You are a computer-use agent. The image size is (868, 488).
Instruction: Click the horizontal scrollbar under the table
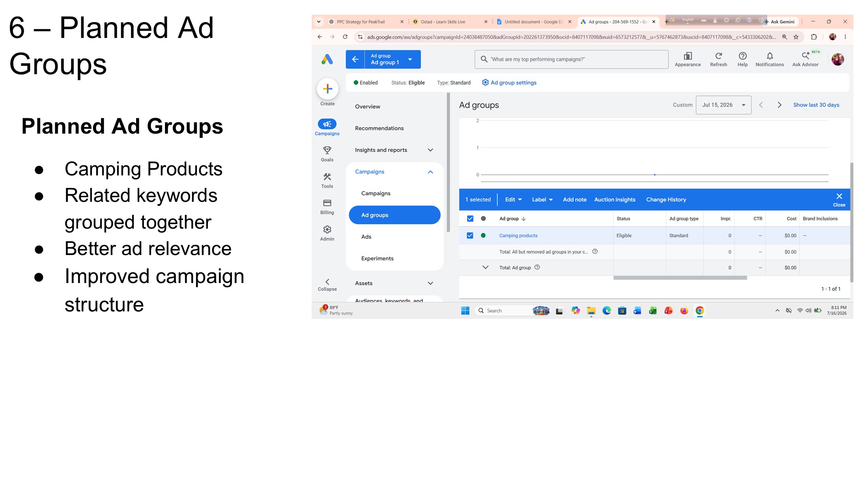(680, 278)
